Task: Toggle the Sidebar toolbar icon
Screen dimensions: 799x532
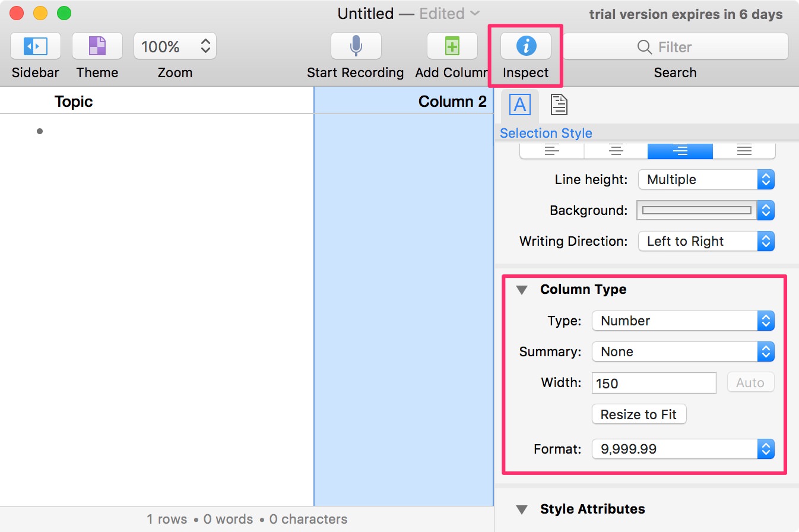Action: pos(35,46)
